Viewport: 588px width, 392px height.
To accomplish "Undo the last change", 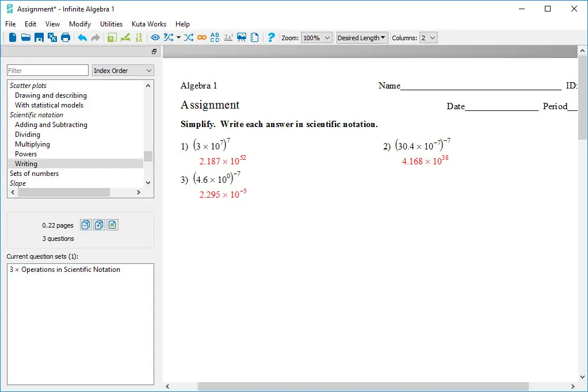I will [x=82, y=37].
